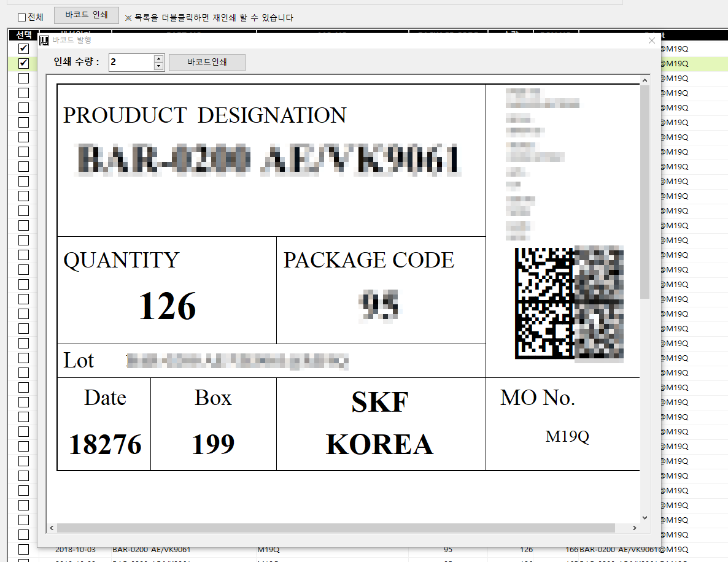The width and height of the screenshot is (728, 562).
Task: Click the preview horizontal scrollbar left arrow
Action: (x=52, y=528)
